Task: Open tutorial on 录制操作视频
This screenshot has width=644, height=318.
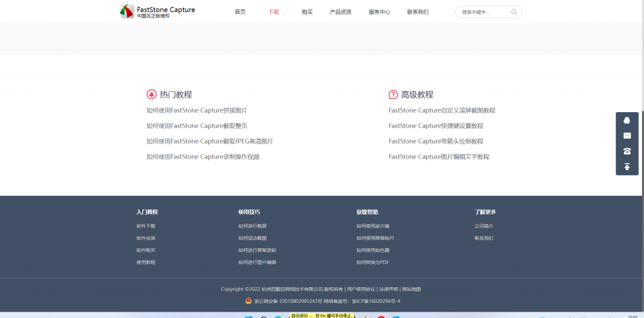Action: pyautogui.click(x=203, y=157)
